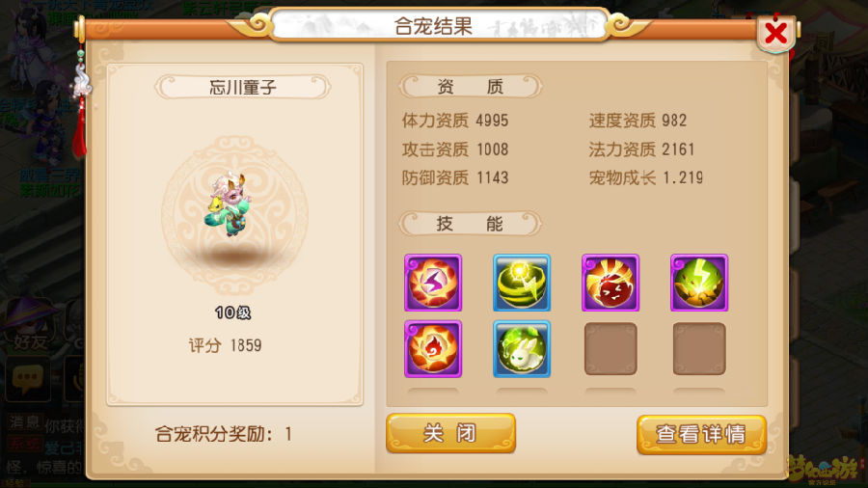Select the yellow-green lightning orb skill icon

coord(522,283)
